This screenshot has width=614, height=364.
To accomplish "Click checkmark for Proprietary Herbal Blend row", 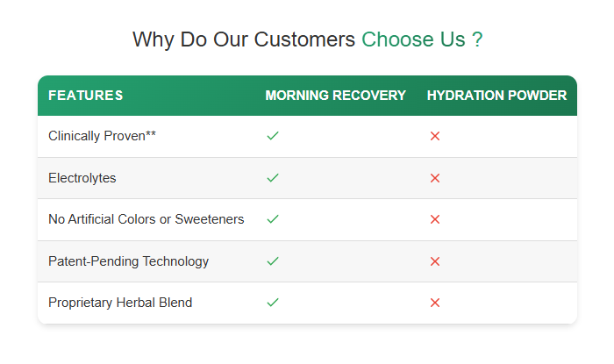I will (273, 303).
